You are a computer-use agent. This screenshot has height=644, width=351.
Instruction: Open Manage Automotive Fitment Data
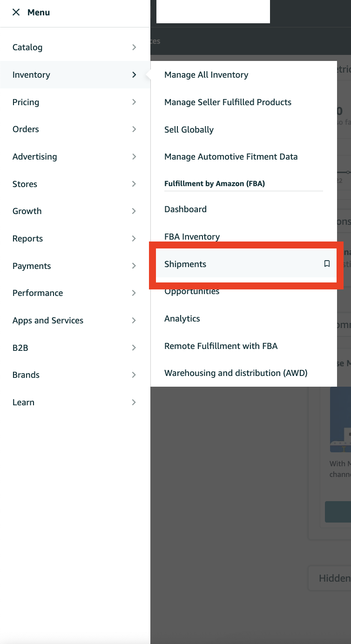click(x=231, y=157)
